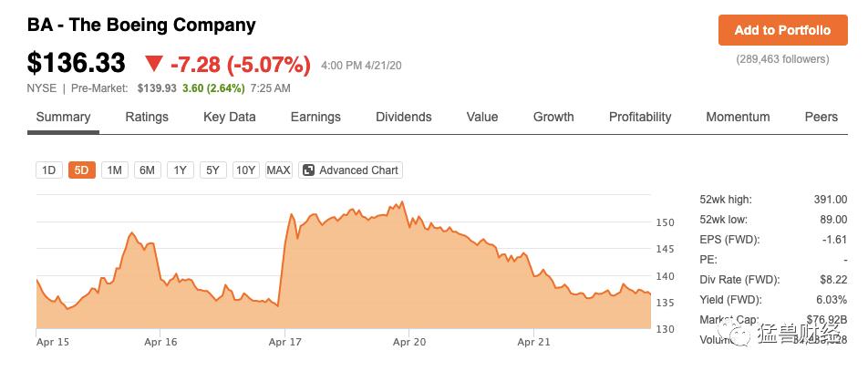Image resolution: width=868 pixels, height=371 pixels.
Task: Click the Apr 20 chart date marker
Action: click(x=409, y=343)
